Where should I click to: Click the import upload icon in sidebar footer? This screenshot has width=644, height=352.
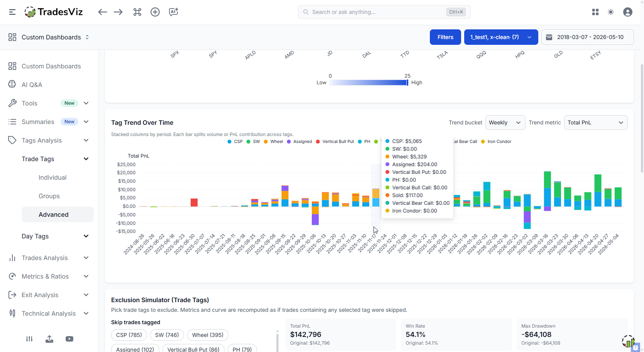49,339
